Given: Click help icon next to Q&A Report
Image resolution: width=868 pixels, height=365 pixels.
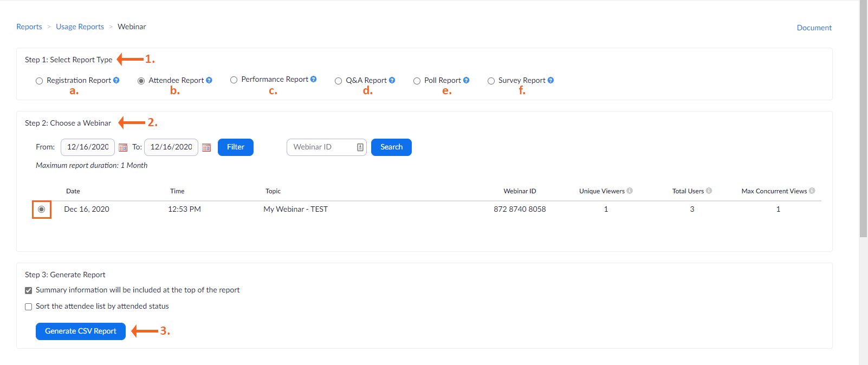Looking at the screenshot, I should [x=392, y=80].
